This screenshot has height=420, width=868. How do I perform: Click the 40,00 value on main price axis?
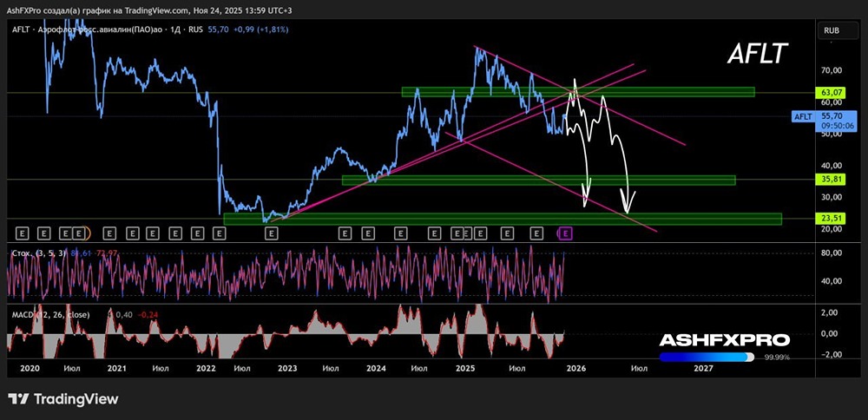(833, 166)
